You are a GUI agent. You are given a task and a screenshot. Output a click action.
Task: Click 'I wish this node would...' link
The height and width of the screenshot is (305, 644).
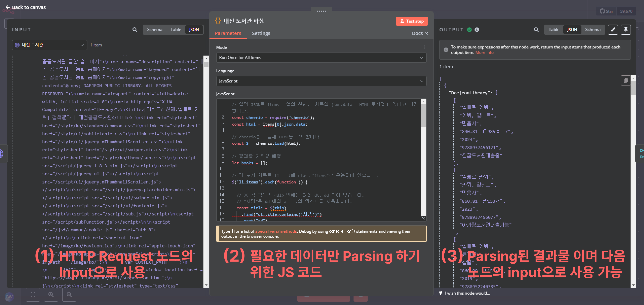[467, 293]
